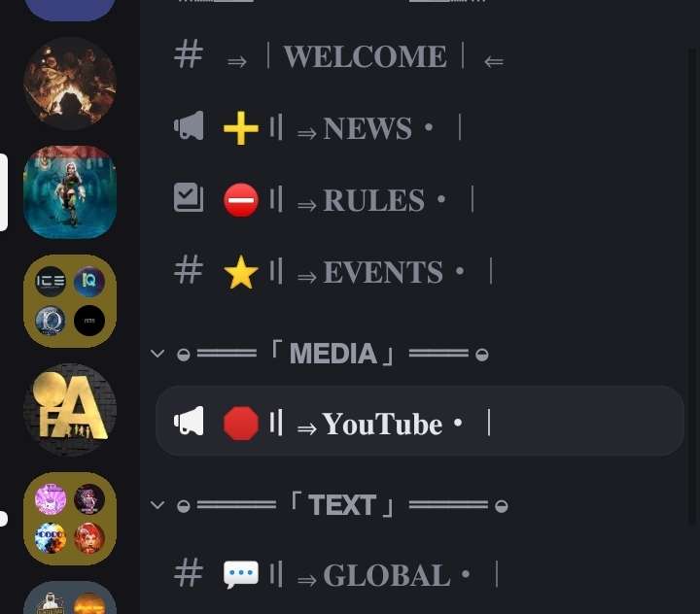700x614 pixels.
Task: Click the megaphone icon beside NEWS
Action: (189, 126)
